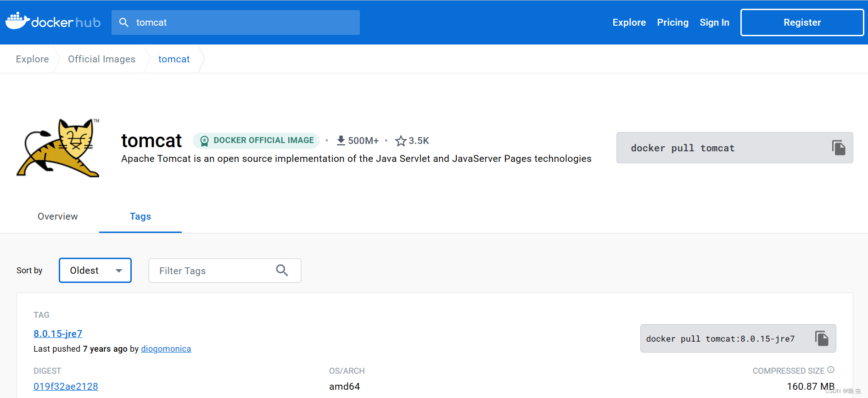Click the COMPRESSED SIZE label

[789, 371]
